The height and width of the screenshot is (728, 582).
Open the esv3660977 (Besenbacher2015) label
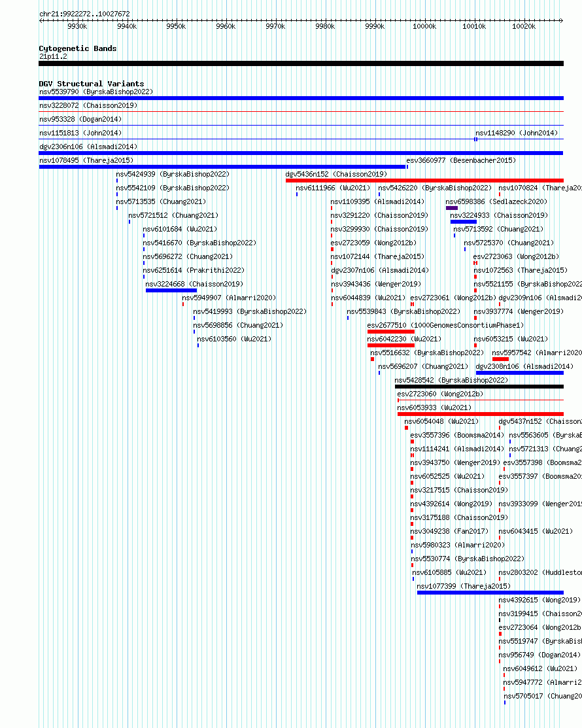(461, 161)
